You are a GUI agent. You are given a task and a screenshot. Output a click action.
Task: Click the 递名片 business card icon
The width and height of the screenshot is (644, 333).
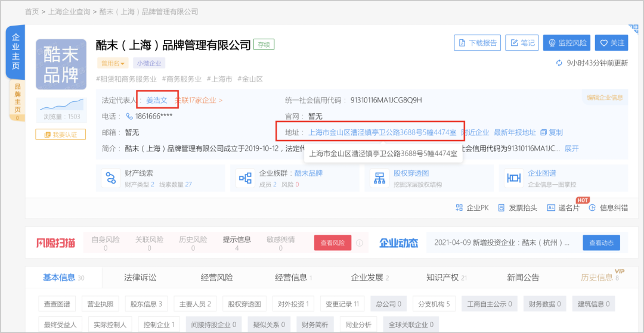(551, 208)
